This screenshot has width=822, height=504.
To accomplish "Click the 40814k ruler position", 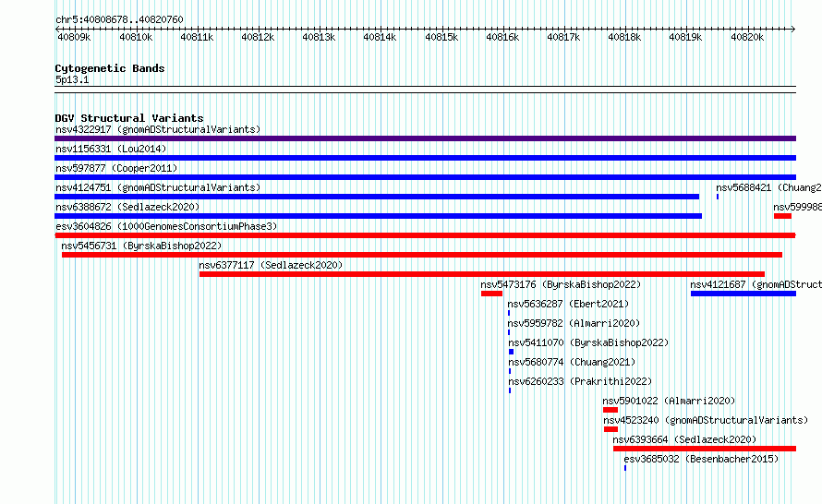I will [x=380, y=37].
